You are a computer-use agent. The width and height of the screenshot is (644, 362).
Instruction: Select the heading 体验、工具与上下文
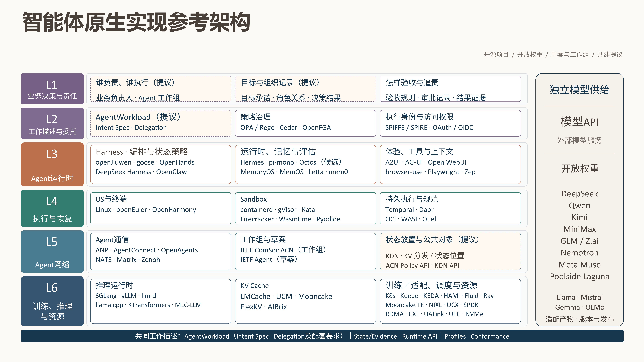[x=419, y=152]
